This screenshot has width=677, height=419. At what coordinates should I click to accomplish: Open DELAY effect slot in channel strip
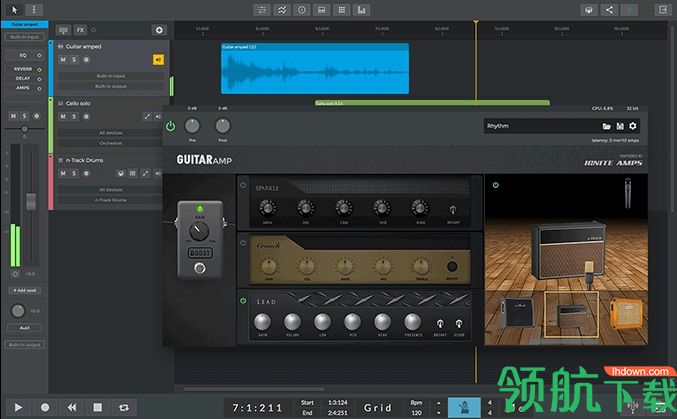click(23, 79)
